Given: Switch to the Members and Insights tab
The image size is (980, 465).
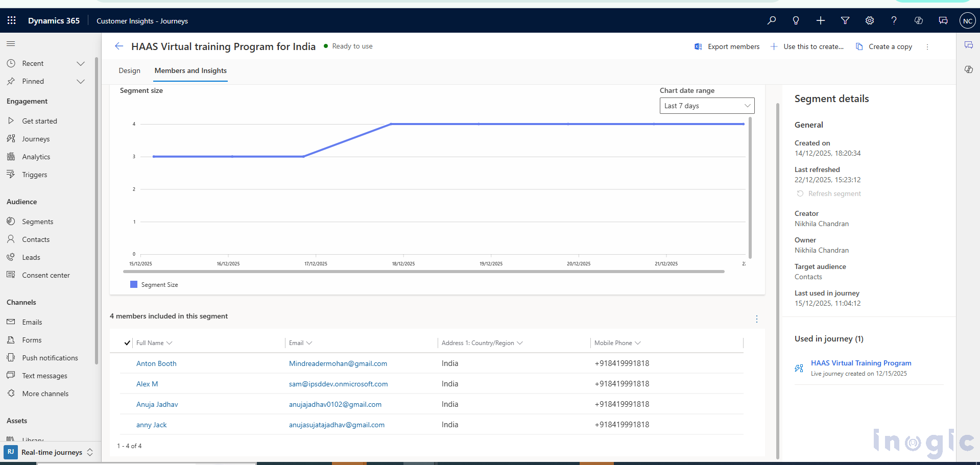Looking at the screenshot, I should pyautogui.click(x=190, y=70).
